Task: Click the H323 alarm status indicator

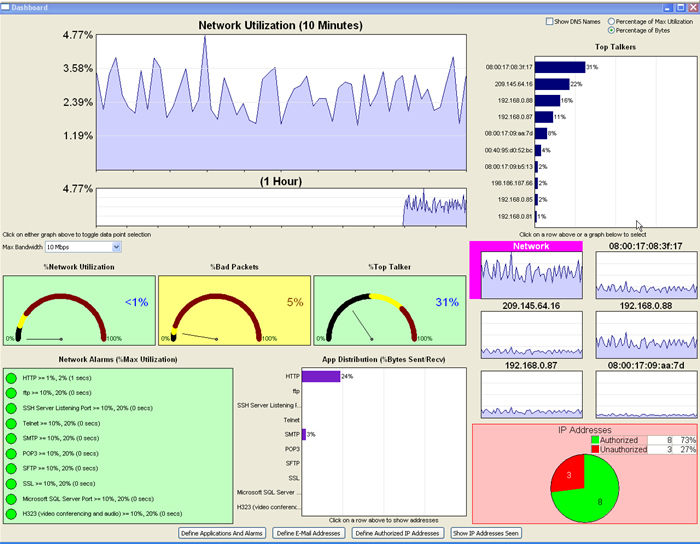Action: 11,513
